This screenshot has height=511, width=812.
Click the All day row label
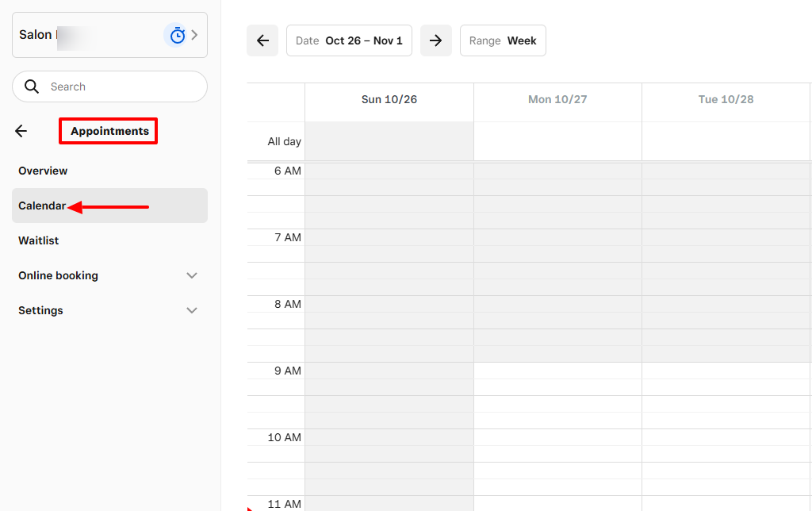(282, 141)
